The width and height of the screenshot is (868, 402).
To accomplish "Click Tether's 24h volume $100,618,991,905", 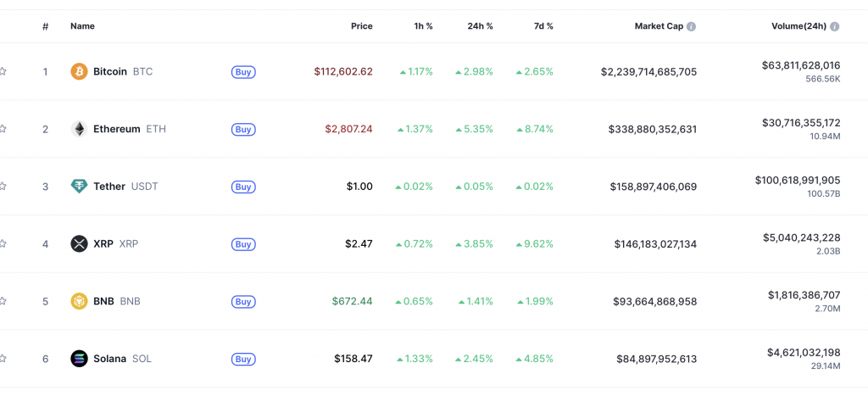I will (798, 180).
